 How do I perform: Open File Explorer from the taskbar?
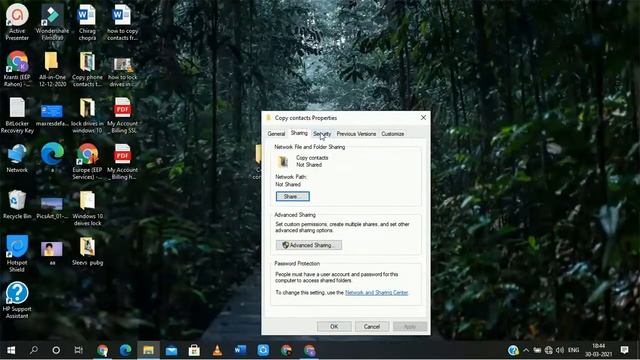(x=148, y=350)
